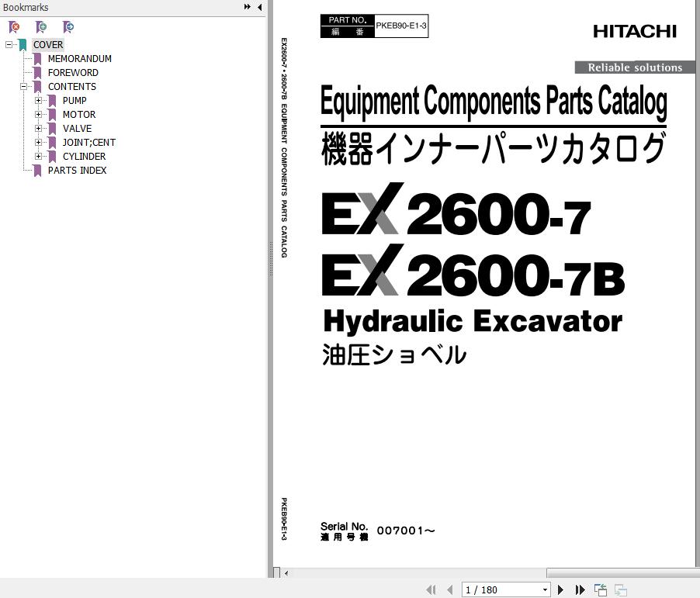Click the bookmark properties icon
Image resolution: width=700 pixels, height=598 pixels.
[x=68, y=27]
